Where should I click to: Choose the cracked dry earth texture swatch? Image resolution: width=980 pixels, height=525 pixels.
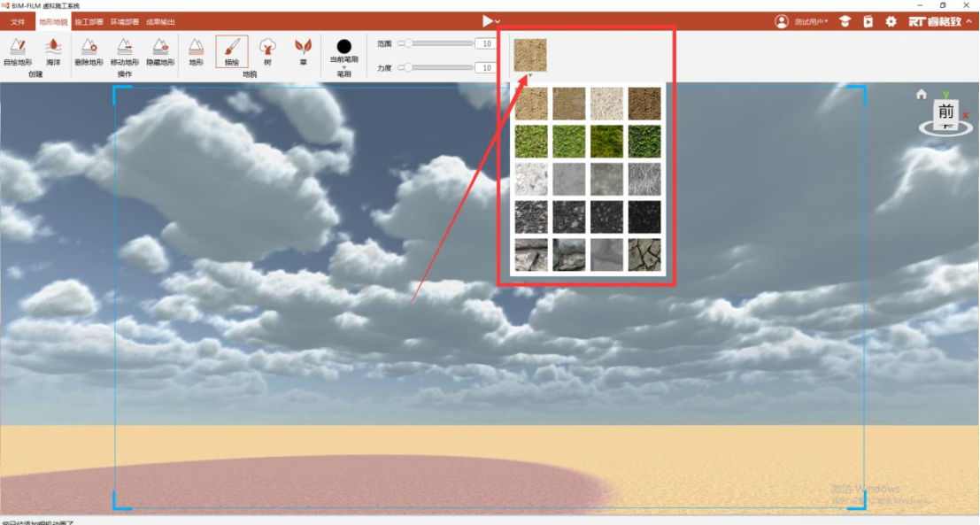[644, 255]
